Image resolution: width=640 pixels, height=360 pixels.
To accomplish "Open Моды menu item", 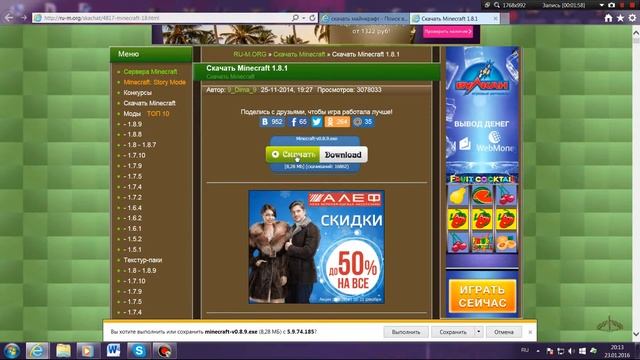I will pos(132,114).
